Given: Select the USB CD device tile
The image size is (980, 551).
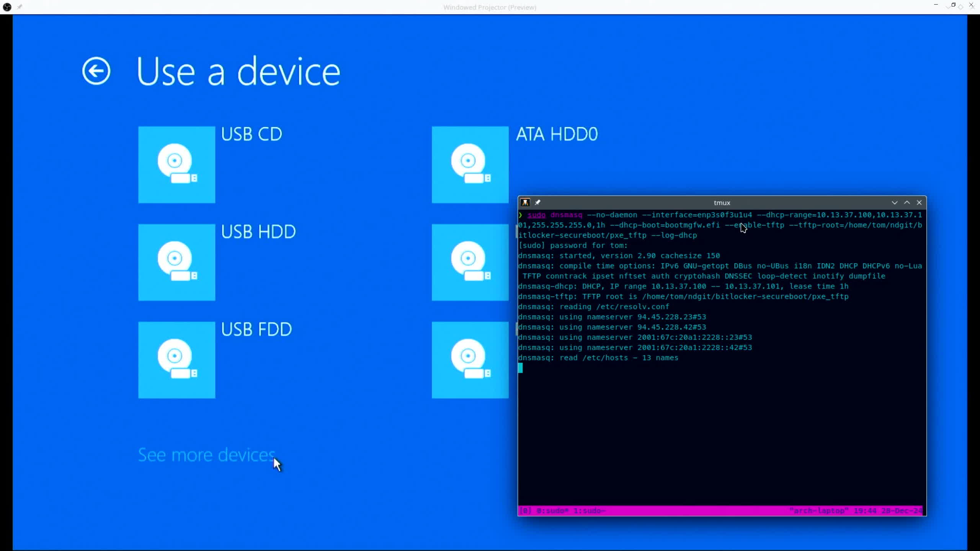Looking at the screenshot, I should (176, 165).
